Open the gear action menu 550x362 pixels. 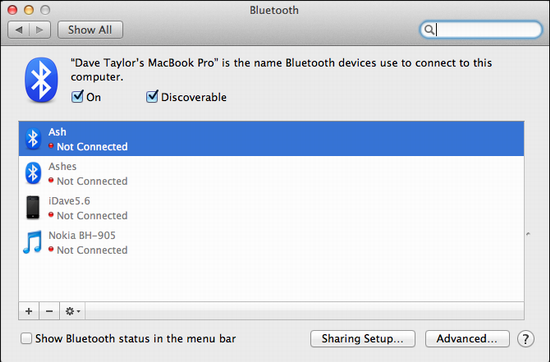click(73, 311)
